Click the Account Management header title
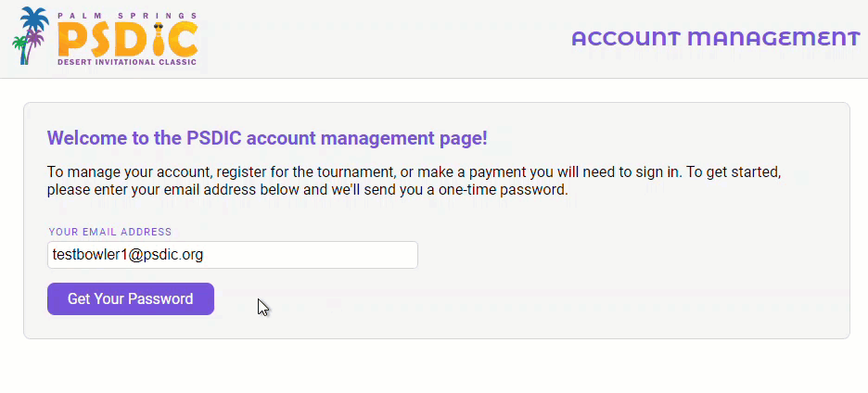 [716, 39]
